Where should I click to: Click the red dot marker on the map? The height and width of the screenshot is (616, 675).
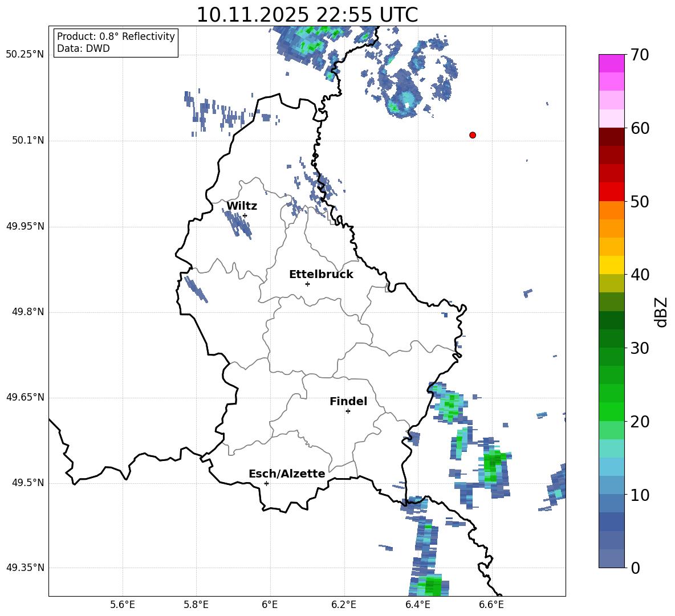pos(473,135)
